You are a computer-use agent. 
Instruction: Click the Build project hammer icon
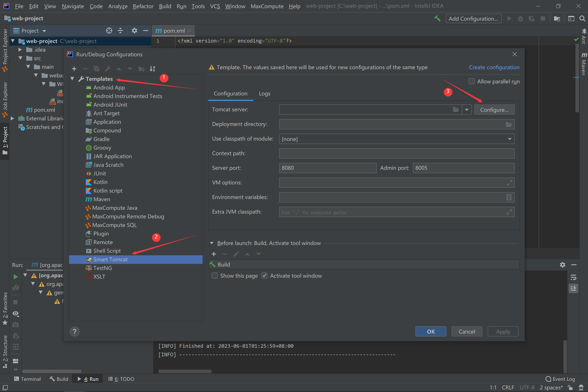pyautogui.click(x=437, y=18)
